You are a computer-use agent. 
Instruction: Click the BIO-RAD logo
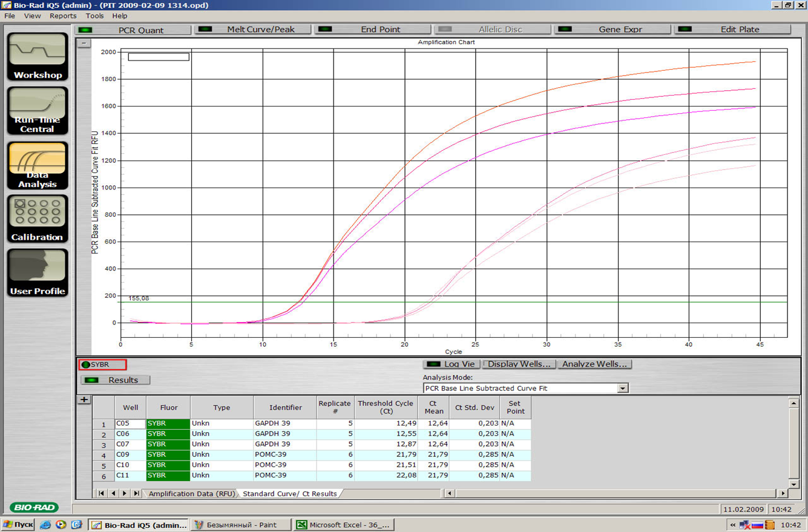34,507
